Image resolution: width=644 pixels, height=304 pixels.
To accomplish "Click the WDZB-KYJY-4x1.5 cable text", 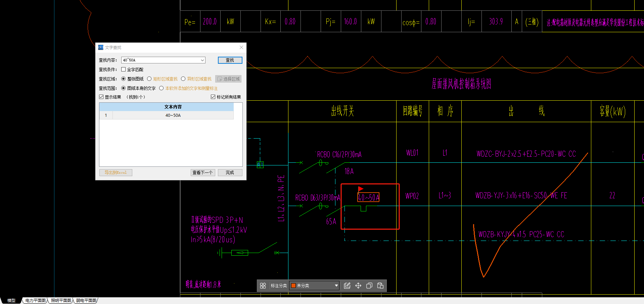I will point(521,234).
